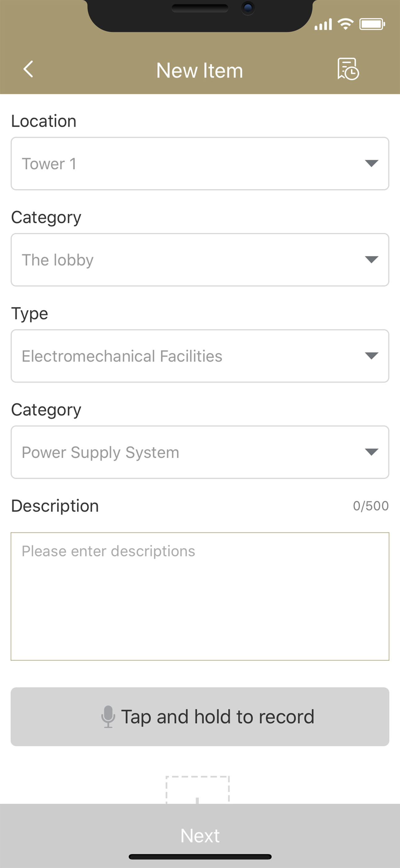Tap the Tap and hold to record button

(200, 717)
